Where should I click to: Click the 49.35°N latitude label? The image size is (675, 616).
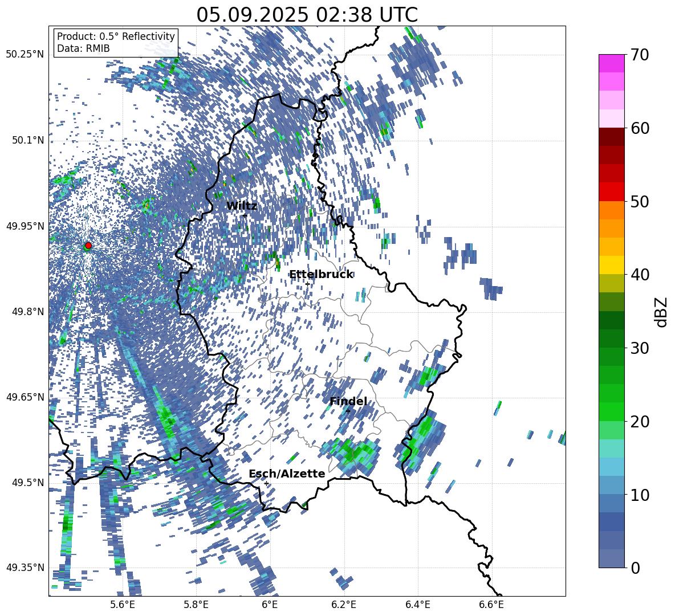pos(25,568)
